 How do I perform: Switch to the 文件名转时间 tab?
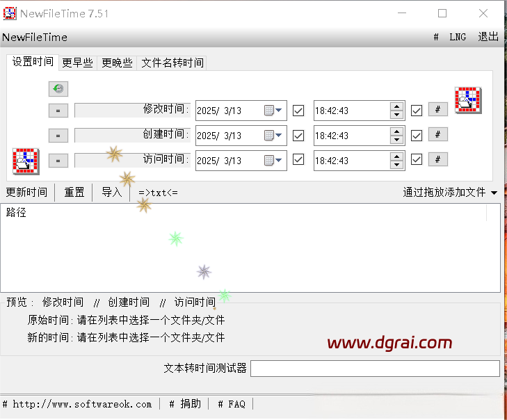click(172, 63)
